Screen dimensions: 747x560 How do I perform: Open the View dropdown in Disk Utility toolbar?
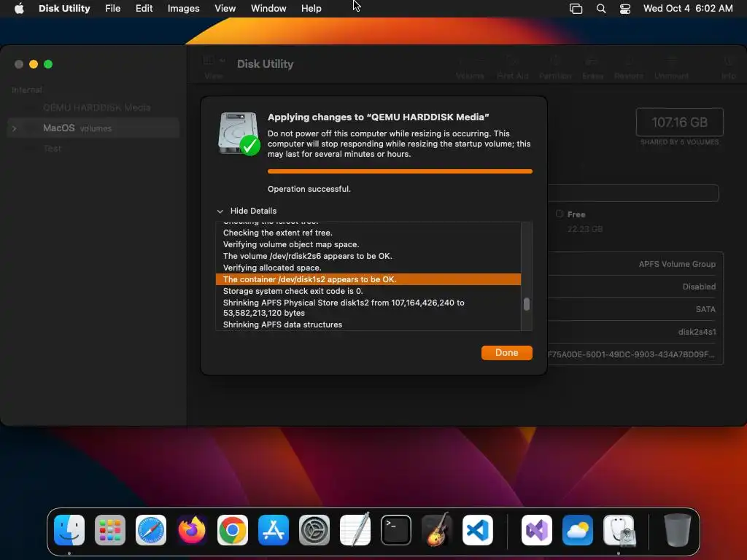click(x=214, y=67)
